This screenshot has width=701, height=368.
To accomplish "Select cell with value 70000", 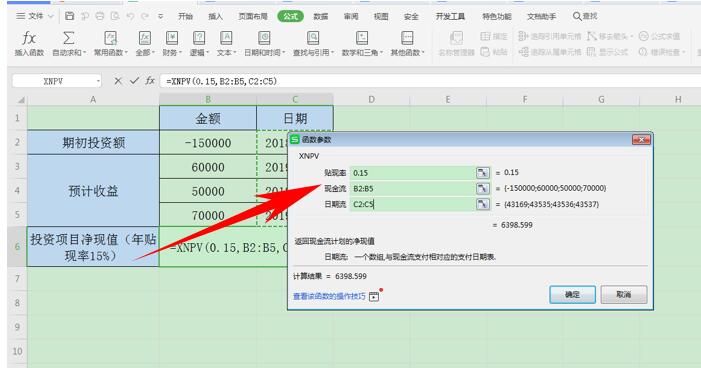I will [x=208, y=215].
